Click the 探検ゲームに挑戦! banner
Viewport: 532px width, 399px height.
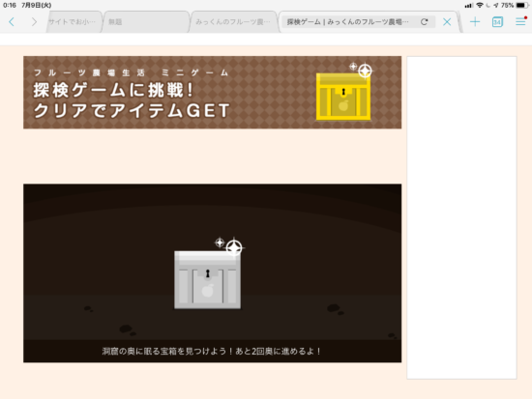point(213,93)
